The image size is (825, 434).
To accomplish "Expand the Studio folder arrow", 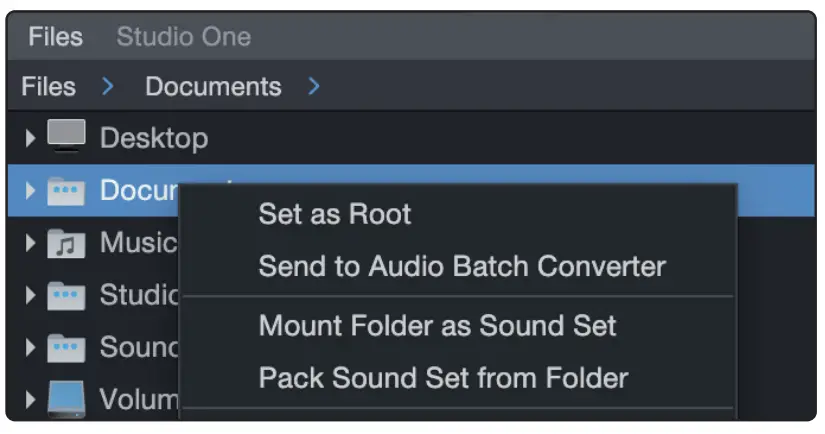I will 31,296.
